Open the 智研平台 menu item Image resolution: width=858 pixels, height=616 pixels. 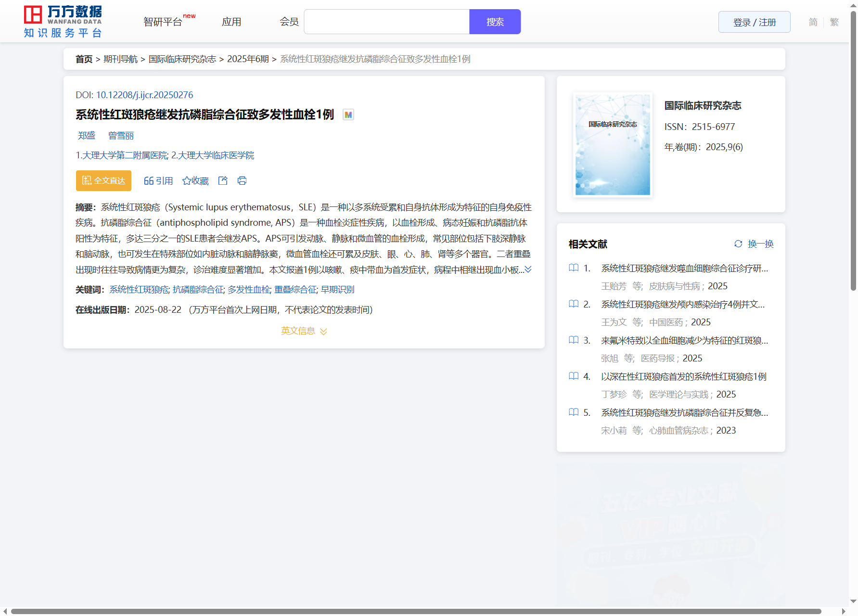point(163,22)
